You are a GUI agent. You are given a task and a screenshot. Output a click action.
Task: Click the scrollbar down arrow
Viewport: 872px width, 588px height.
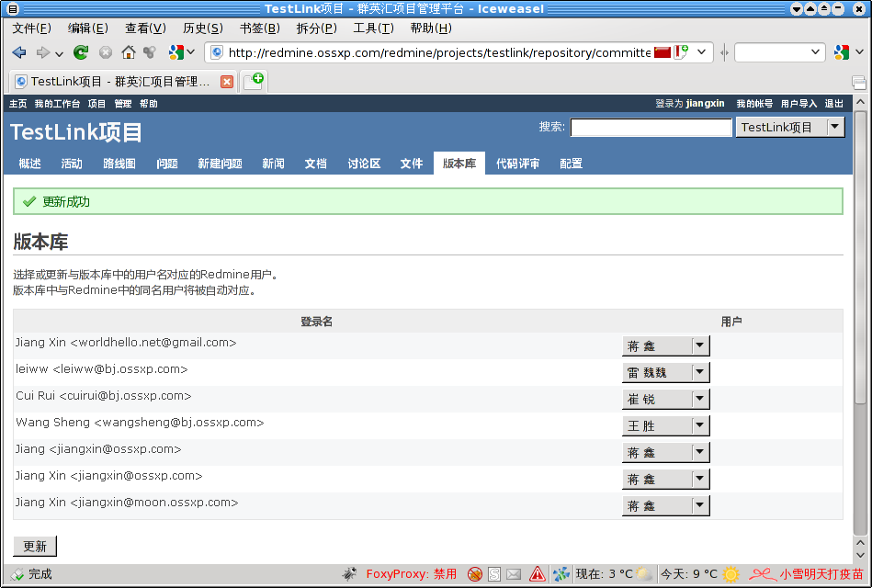[860, 555]
